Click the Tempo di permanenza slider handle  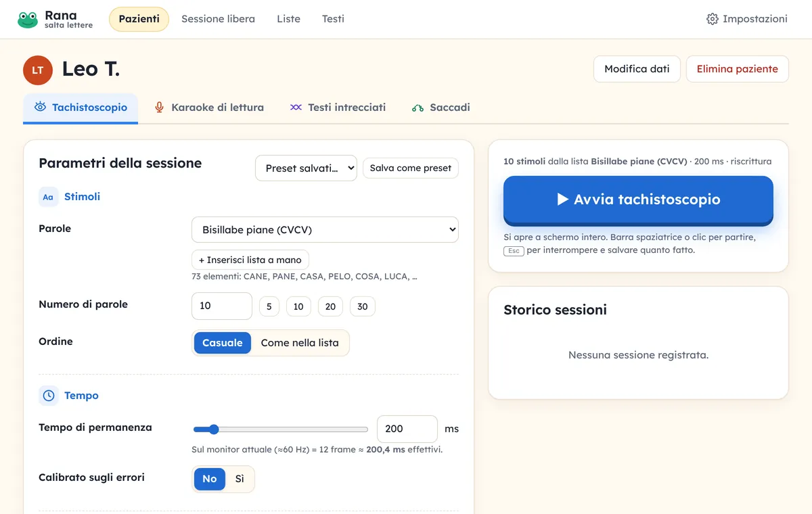click(x=214, y=429)
